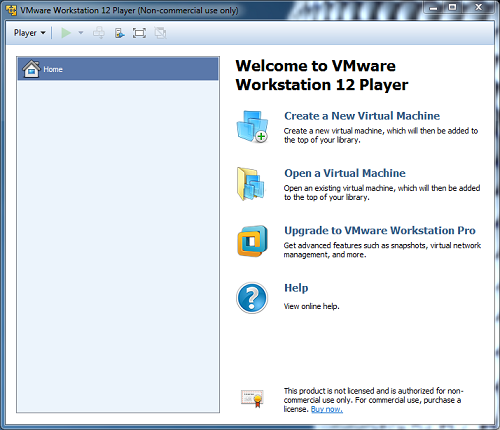Click the VMware Workstation Pro upgrade icon
The height and width of the screenshot is (430, 500).
click(252, 241)
